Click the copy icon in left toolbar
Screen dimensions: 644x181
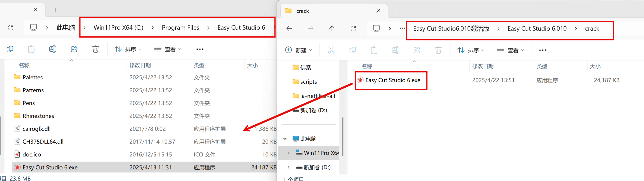point(10,49)
